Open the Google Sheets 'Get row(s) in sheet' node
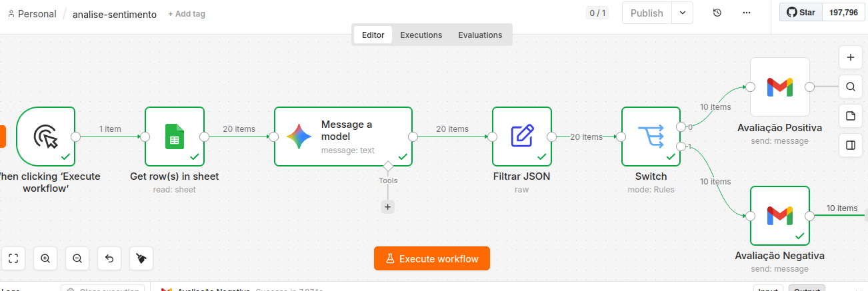 pyautogui.click(x=175, y=137)
